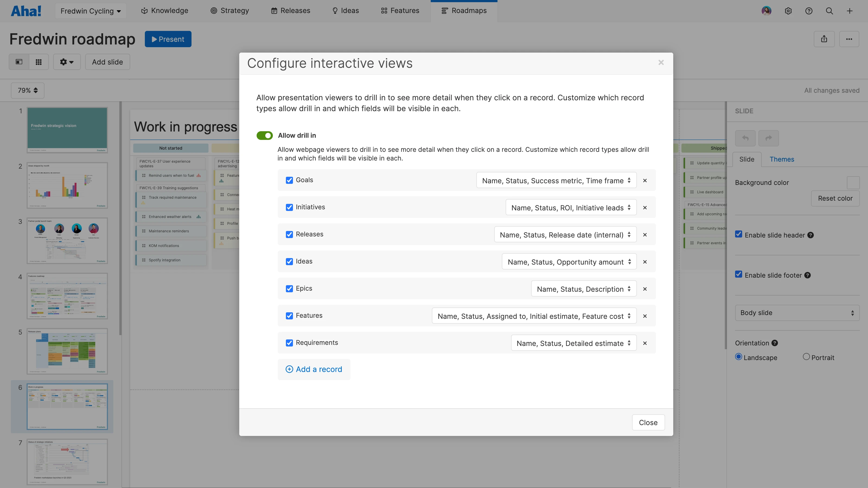Open the Goals visible fields dropdown
The height and width of the screenshot is (488, 868).
pos(556,180)
